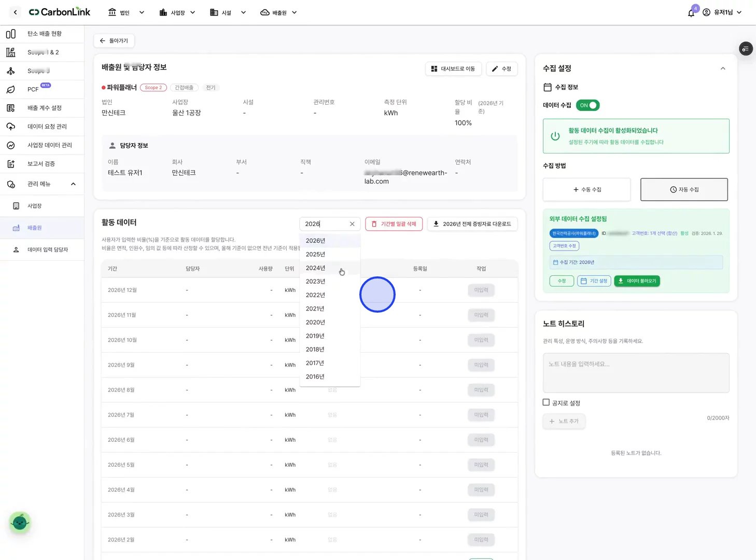Open the 탄소 배출 현황 sidebar icon

10,34
